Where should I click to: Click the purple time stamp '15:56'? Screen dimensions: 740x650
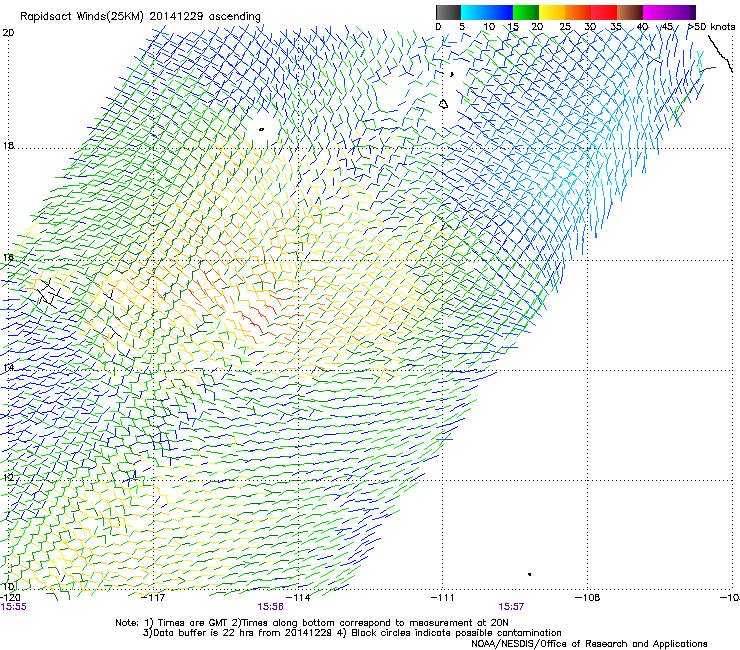click(x=270, y=607)
